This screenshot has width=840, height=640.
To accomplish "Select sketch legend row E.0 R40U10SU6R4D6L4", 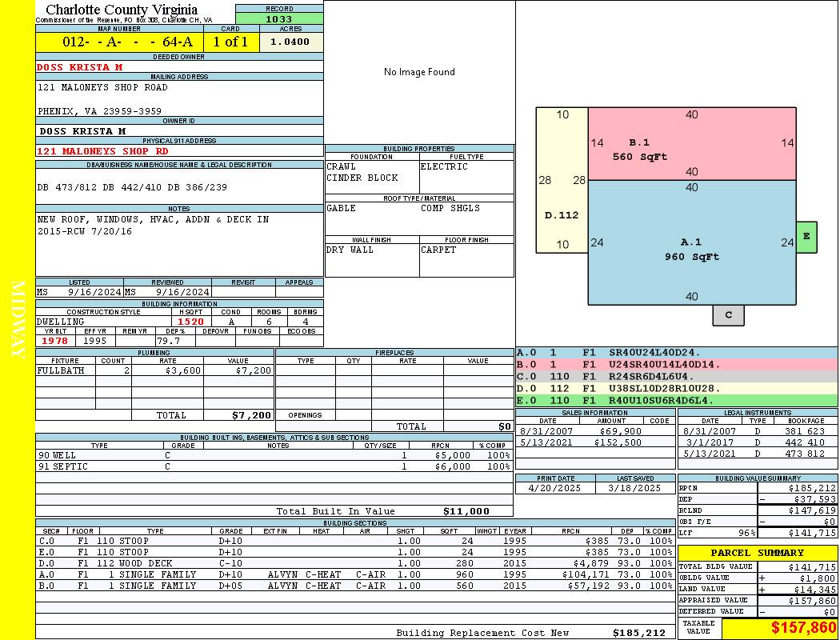I will [677, 400].
